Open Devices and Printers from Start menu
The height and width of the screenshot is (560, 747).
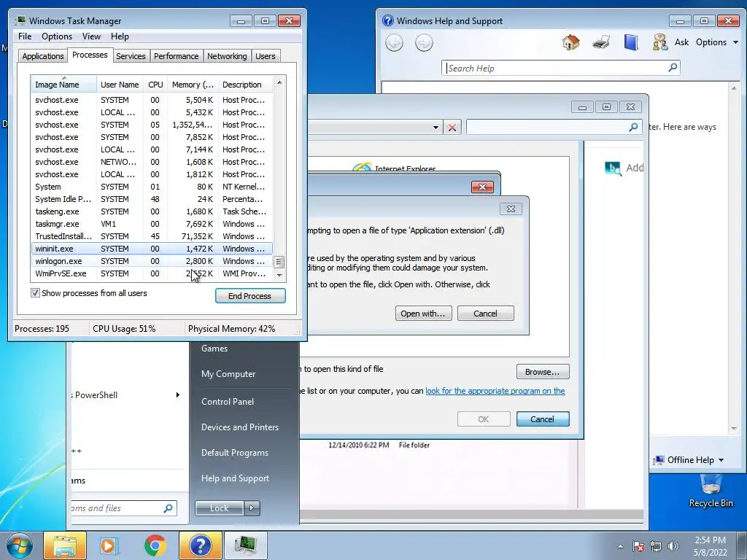pos(239,427)
